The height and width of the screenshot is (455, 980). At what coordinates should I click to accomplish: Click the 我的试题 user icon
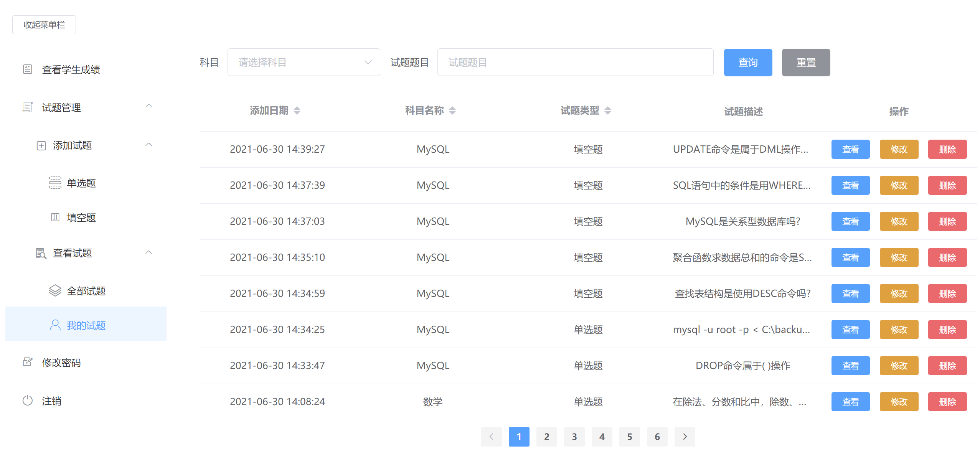[55, 325]
